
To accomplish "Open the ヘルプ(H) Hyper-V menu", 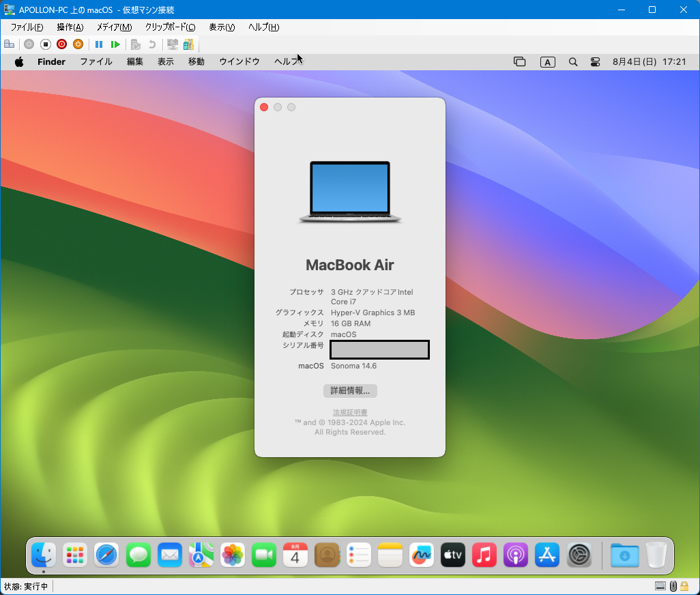I will (x=263, y=27).
